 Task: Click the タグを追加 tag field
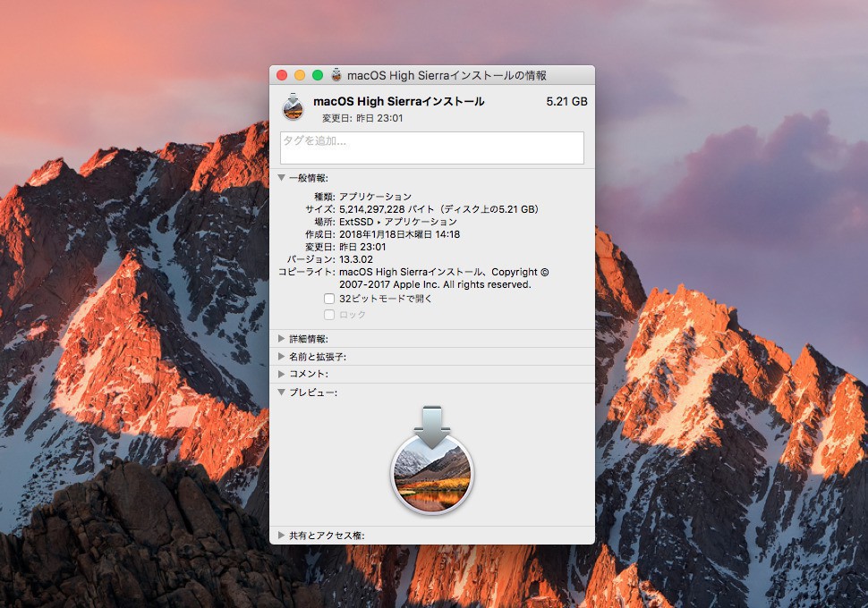coord(432,148)
